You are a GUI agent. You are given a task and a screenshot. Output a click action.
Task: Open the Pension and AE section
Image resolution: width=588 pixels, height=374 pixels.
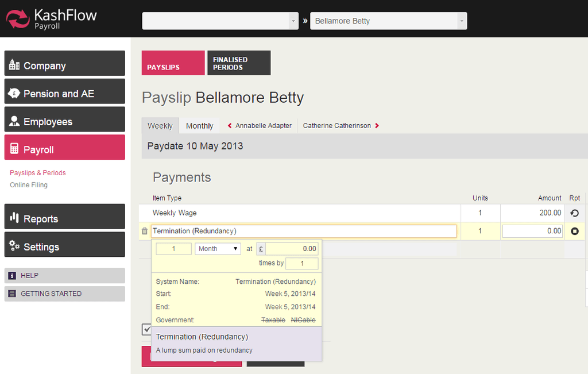coord(64,94)
